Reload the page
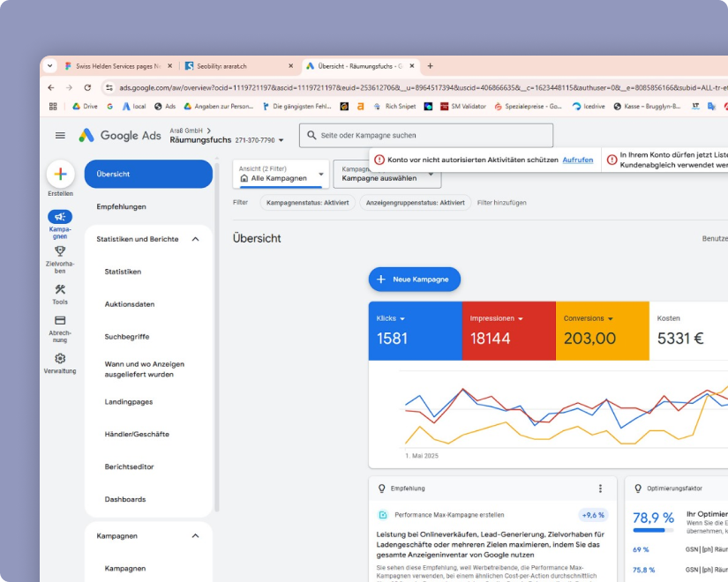This screenshot has width=728, height=582. (x=87, y=87)
